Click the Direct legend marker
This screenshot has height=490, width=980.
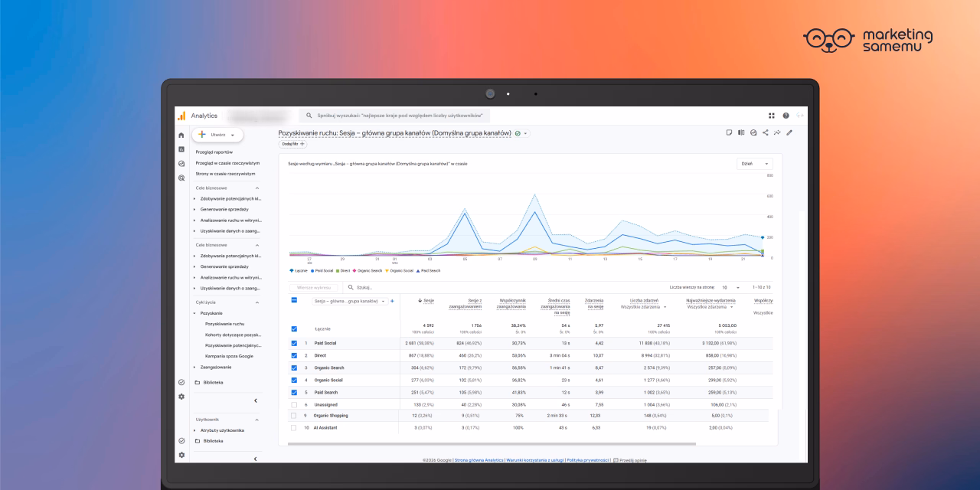click(x=338, y=270)
